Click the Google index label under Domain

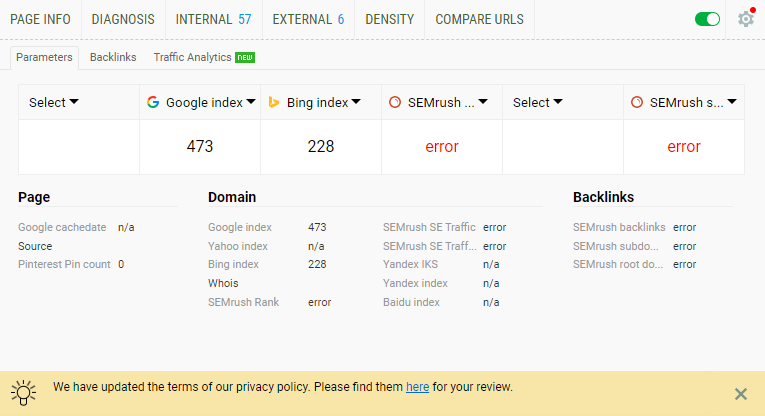(x=240, y=227)
